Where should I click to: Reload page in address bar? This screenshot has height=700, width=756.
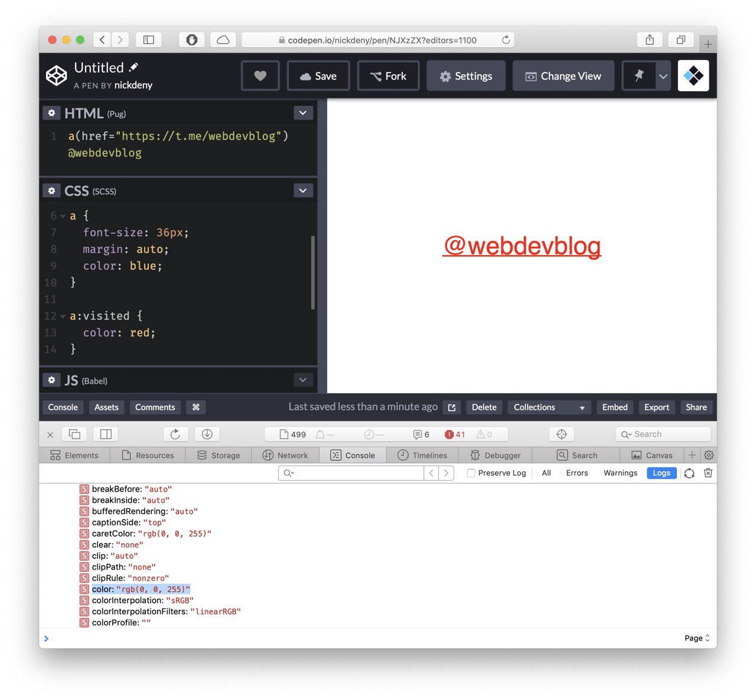(506, 40)
